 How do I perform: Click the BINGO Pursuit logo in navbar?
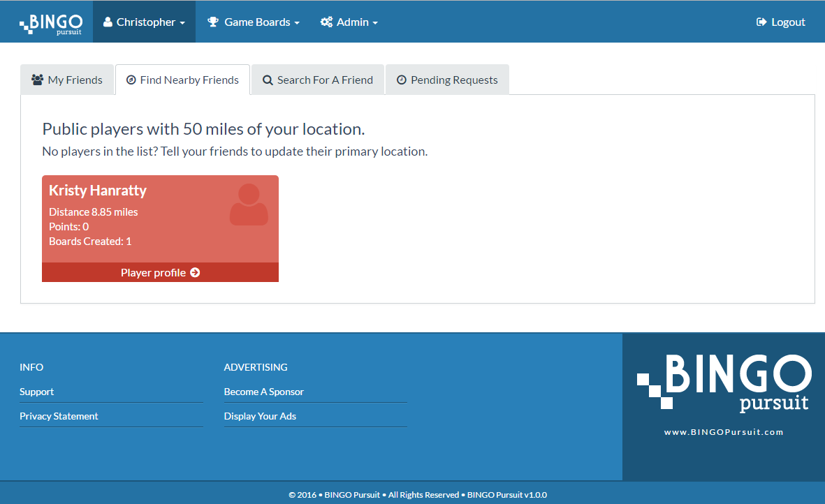pos(51,22)
